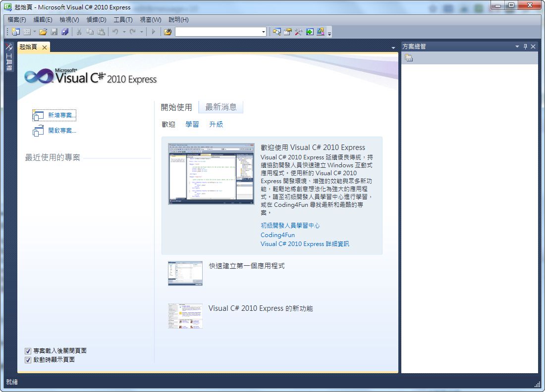
Task: Open Visual C# 2010 Express 的新功能 item
Action: (x=261, y=308)
